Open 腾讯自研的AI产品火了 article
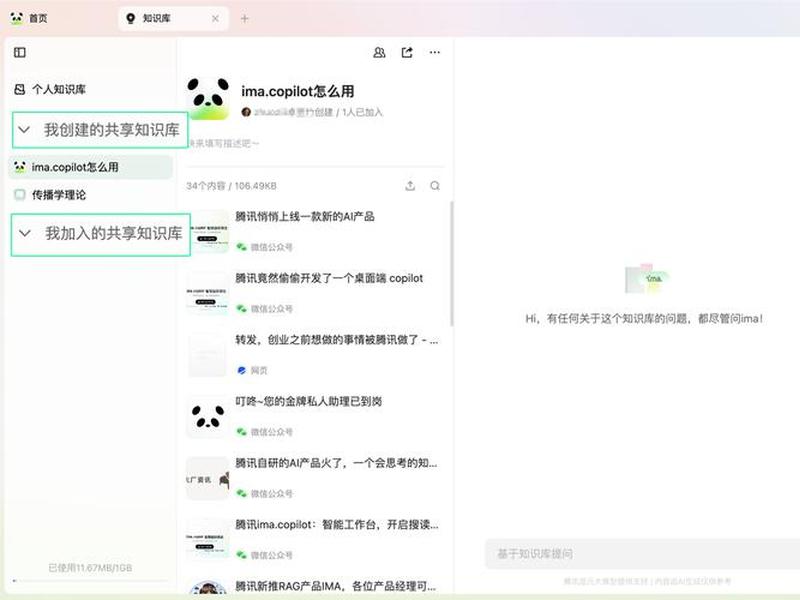 point(336,463)
